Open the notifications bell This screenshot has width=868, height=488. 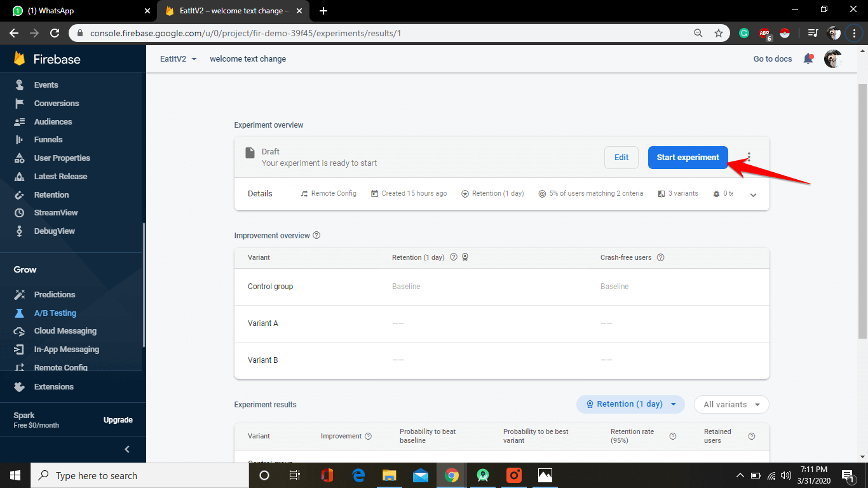pyautogui.click(x=808, y=58)
